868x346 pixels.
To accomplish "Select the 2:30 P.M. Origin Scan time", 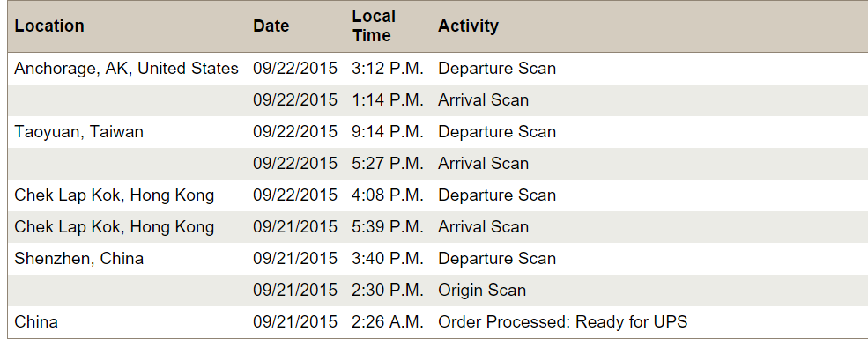I will tap(388, 291).
